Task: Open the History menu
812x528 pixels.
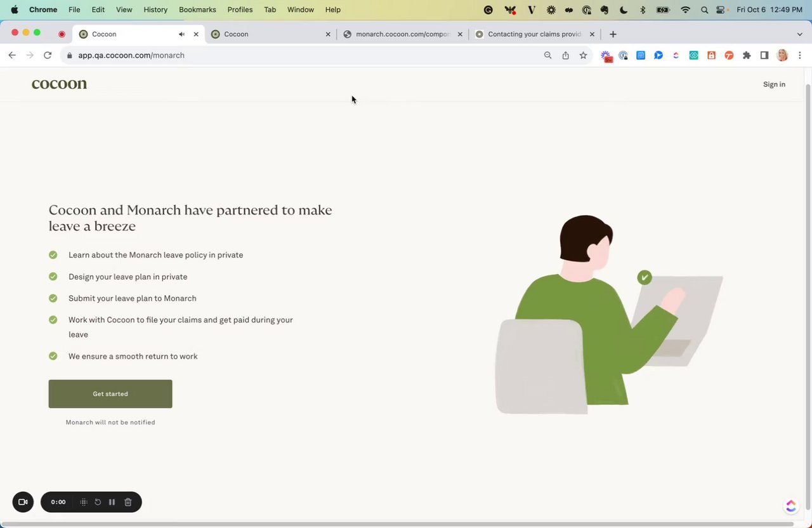Action: 155,10
